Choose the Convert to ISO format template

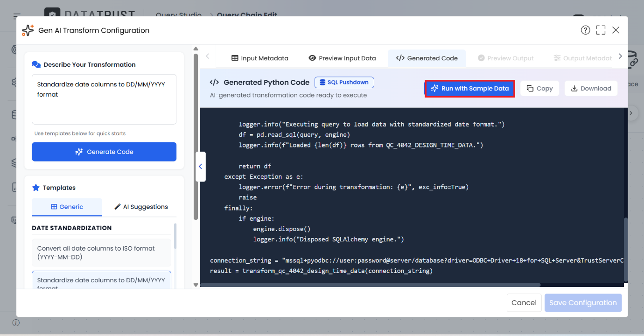tap(101, 252)
